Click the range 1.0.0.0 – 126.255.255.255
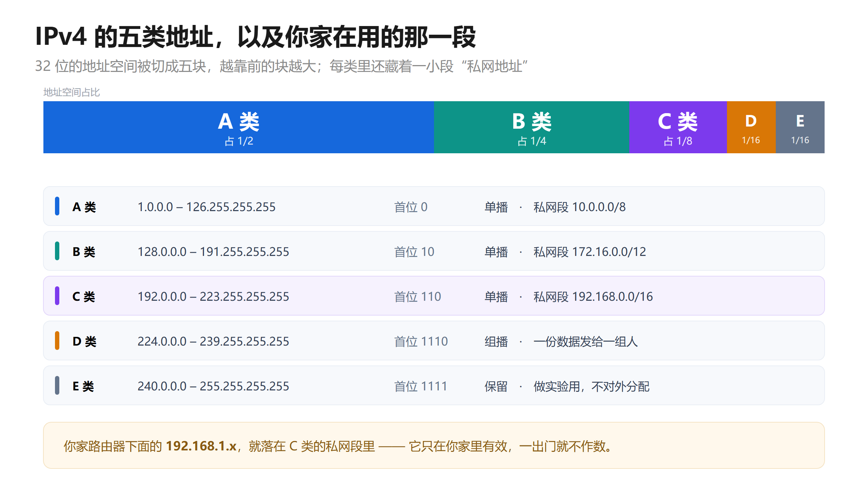The height and width of the screenshot is (488, 868). click(x=207, y=207)
